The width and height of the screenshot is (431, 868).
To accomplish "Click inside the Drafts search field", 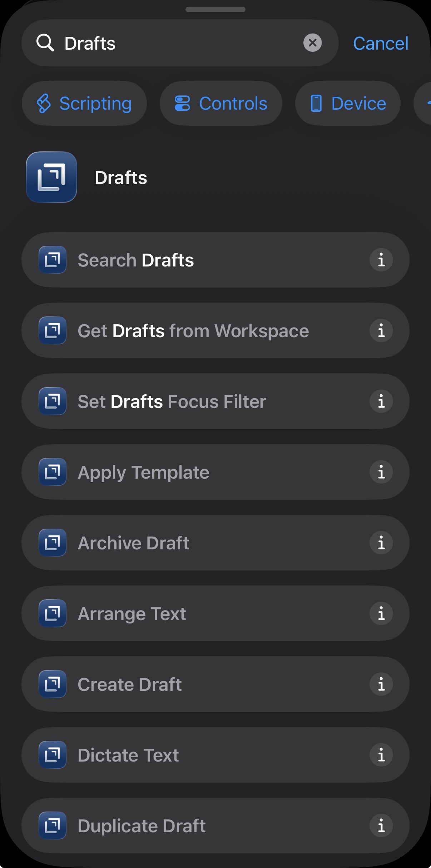I will click(179, 43).
